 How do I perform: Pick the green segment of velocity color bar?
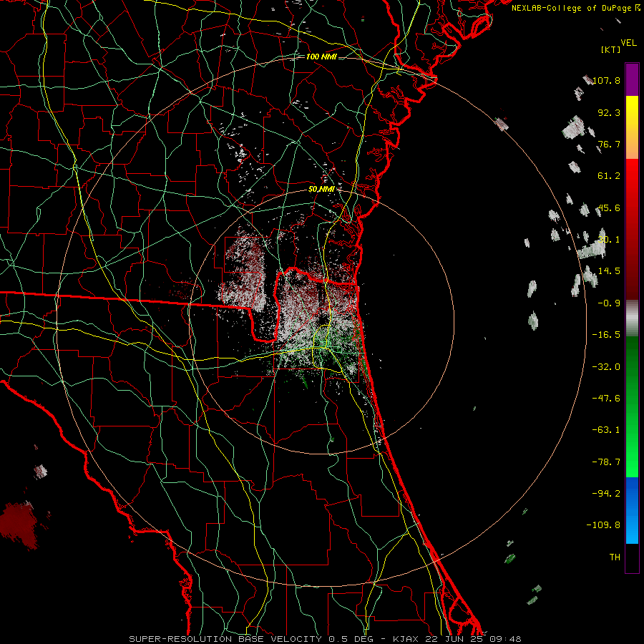tap(632, 406)
